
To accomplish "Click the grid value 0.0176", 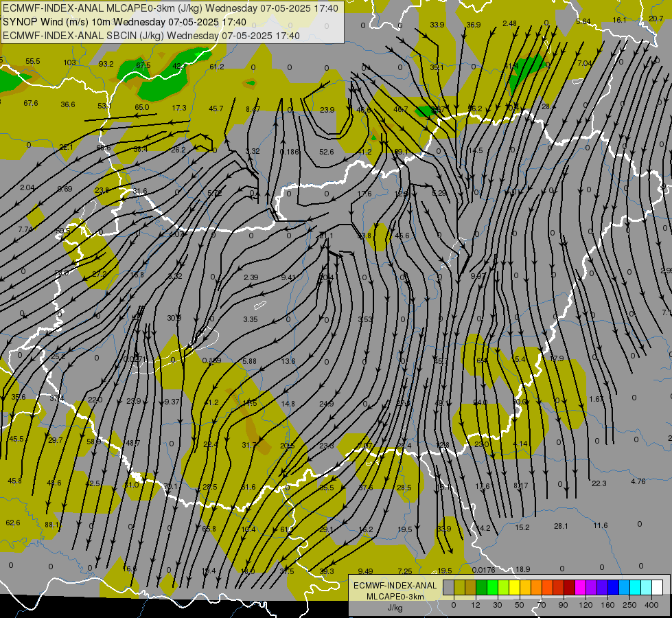I will (483, 570).
